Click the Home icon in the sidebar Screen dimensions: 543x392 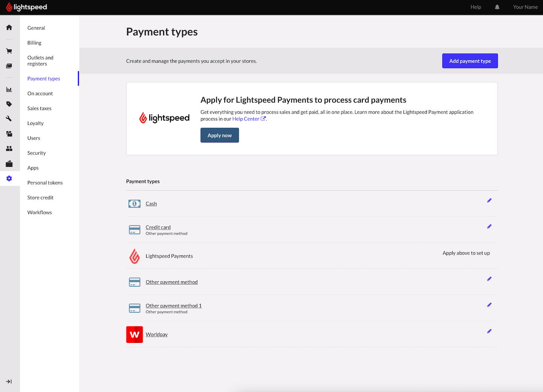click(x=9, y=28)
